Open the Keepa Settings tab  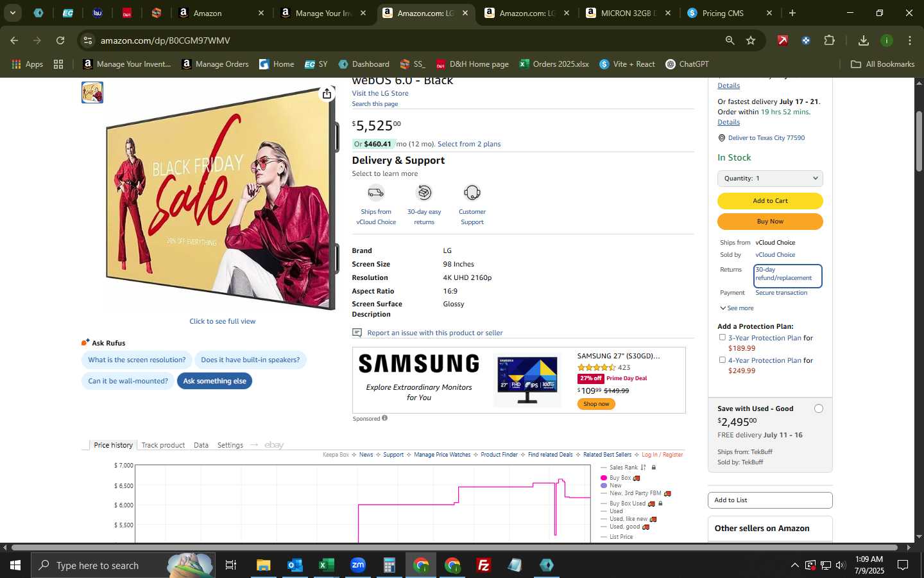(230, 445)
